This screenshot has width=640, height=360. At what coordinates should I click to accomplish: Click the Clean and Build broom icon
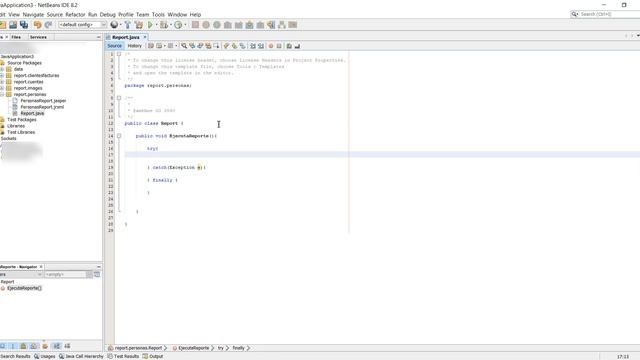point(139,25)
